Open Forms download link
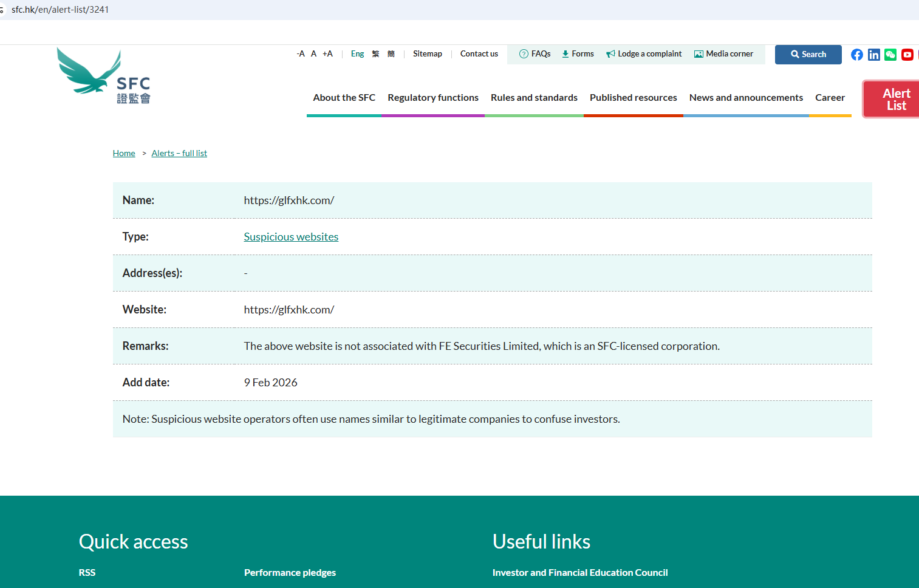This screenshot has width=919, height=588. pos(578,54)
